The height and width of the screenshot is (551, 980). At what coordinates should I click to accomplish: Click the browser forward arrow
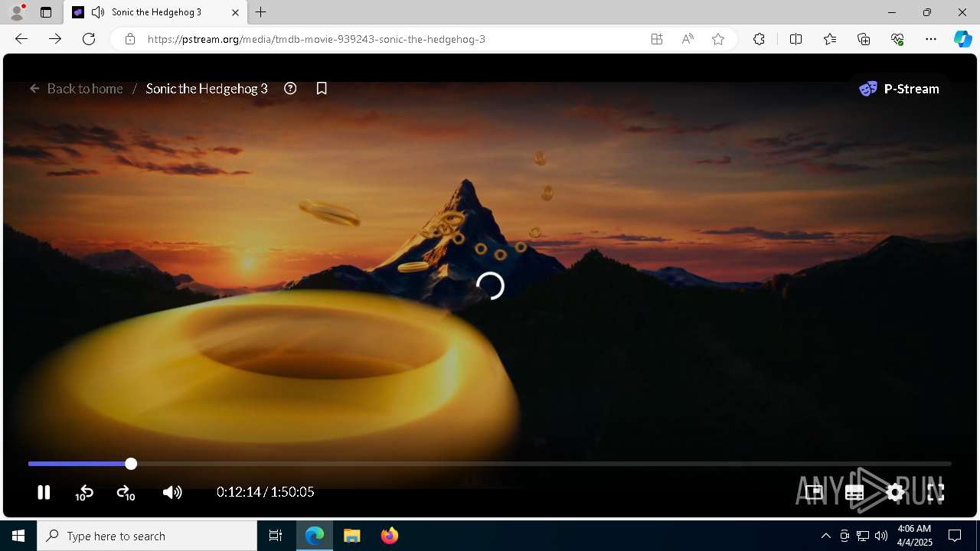pyautogui.click(x=55, y=39)
